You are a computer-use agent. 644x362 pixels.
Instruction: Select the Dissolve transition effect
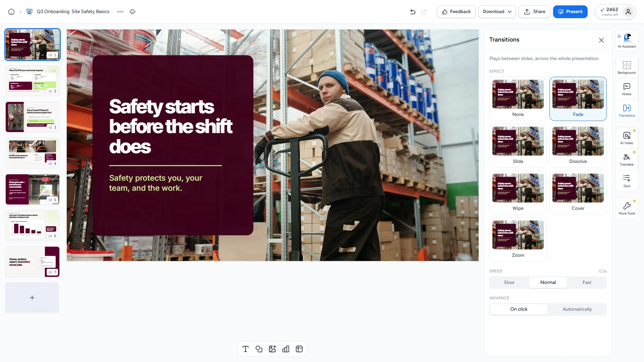[x=578, y=146]
